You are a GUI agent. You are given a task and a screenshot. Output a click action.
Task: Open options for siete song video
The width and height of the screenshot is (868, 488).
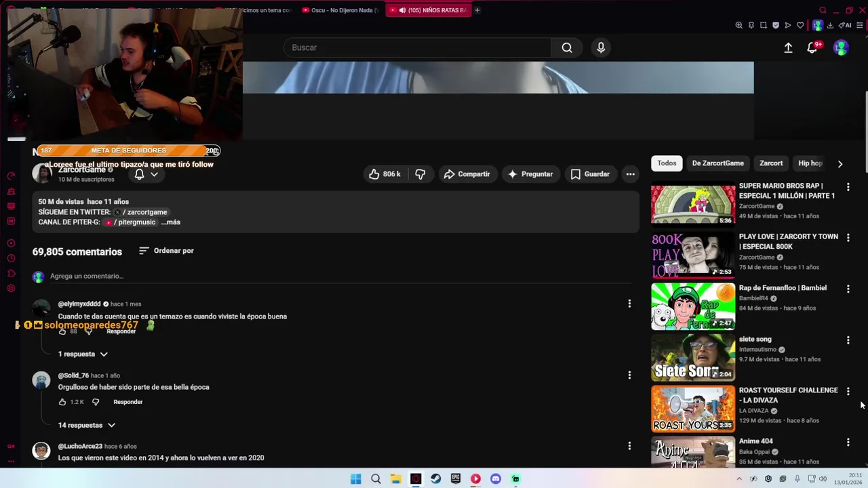point(848,340)
